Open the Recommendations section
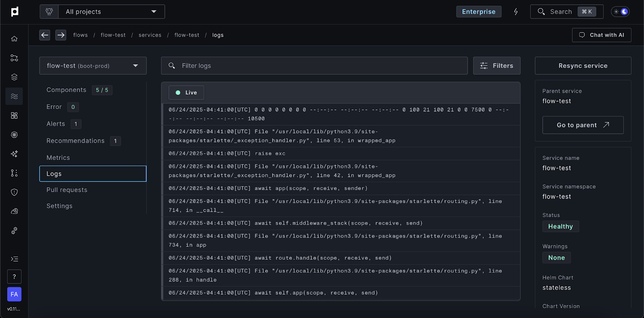This screenshot has width=644, height=318. (75, 141)
